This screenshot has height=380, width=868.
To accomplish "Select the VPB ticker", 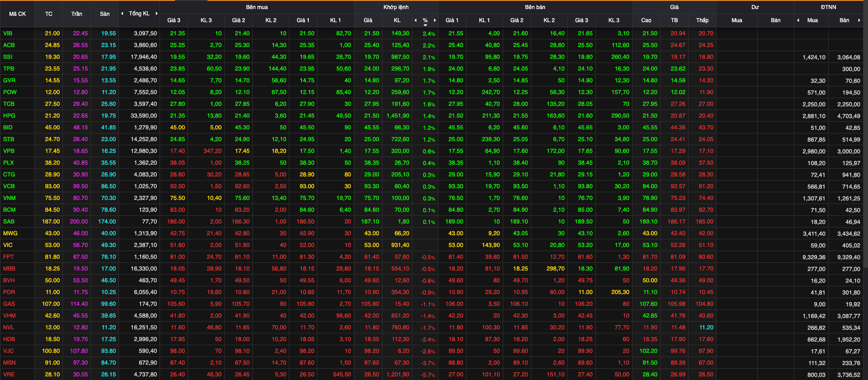I will 9,151.
